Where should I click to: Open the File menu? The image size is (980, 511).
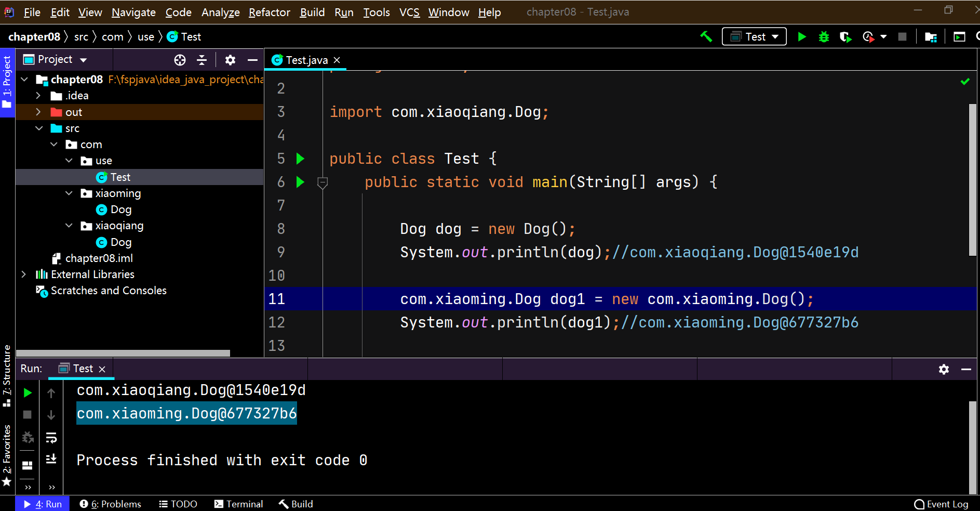click(x=32, y=12)
